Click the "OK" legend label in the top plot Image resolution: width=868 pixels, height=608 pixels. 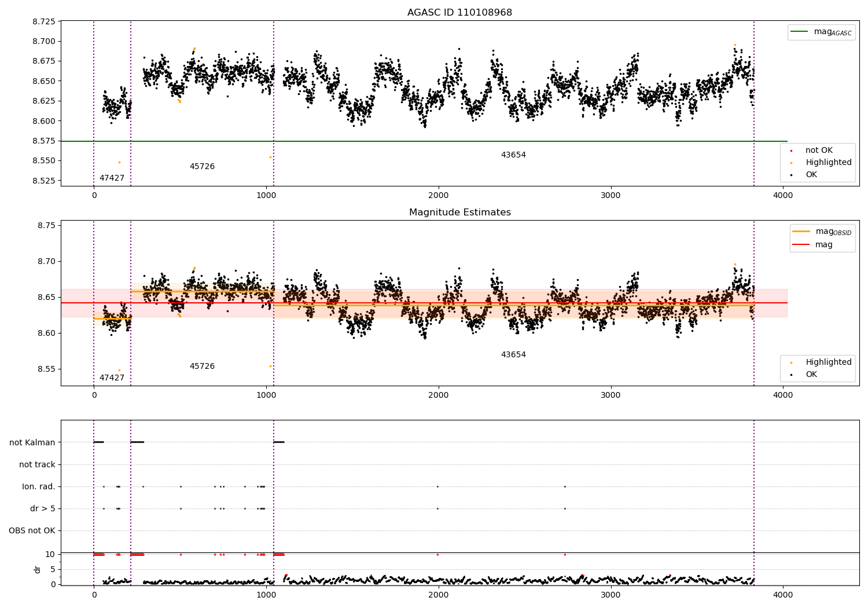pyautogui.click(x=811, y=175)
